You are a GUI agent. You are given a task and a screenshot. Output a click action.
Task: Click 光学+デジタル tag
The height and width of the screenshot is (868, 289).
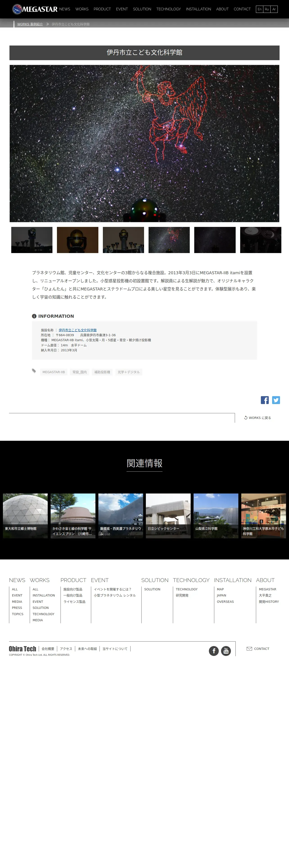click(x=129, y=372)
